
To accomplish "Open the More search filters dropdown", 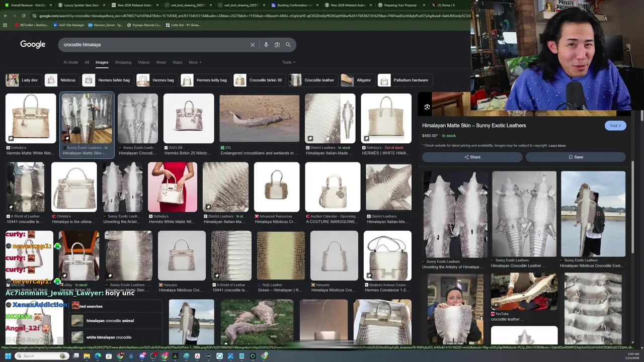I will coord(195,62).
